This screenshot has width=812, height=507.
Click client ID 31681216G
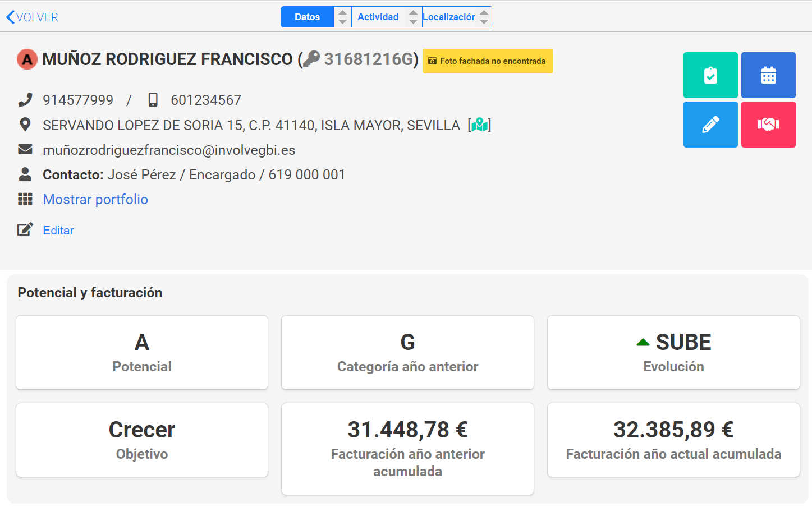pyautogui.click(x=369, y=59)
